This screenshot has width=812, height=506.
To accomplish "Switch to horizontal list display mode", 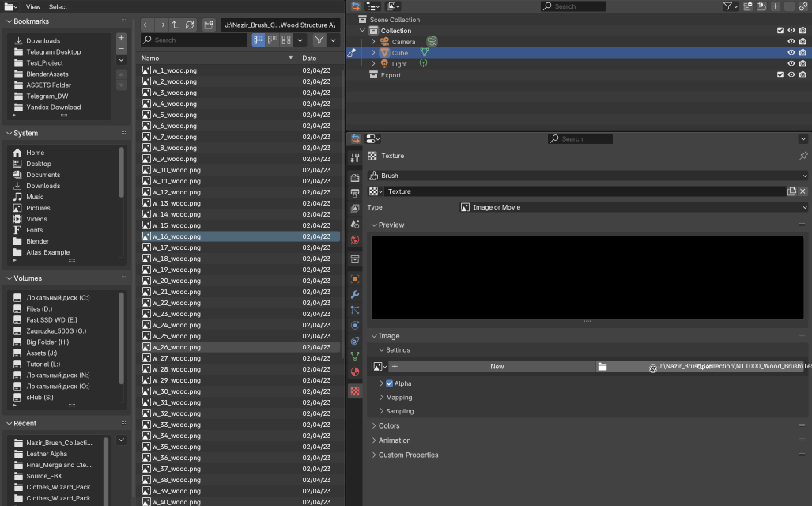I will (273, 40).
